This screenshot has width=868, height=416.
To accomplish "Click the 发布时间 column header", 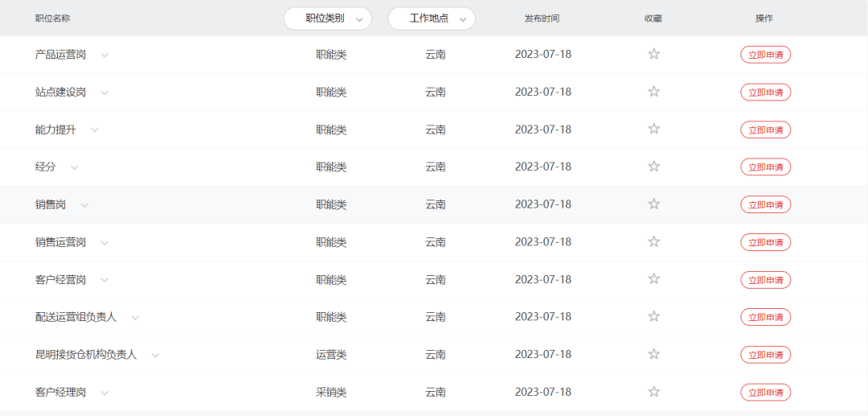I will pos(542,19).
